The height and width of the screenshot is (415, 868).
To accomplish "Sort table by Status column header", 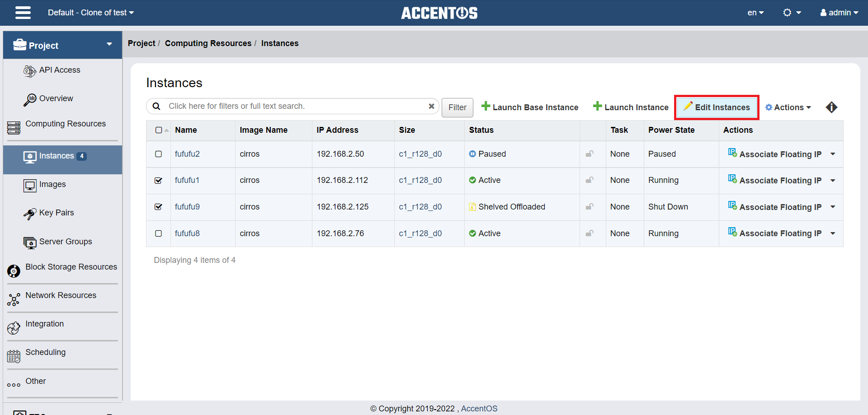I will (x=481, y=130).
